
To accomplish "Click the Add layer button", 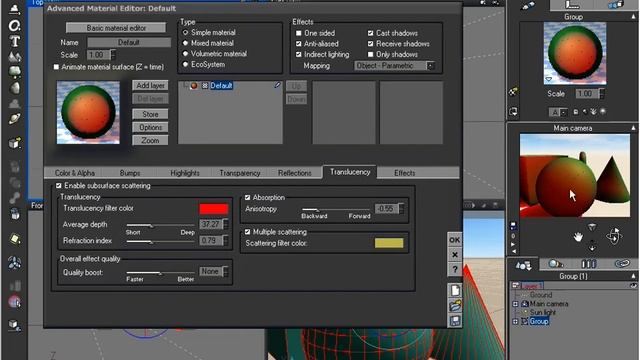I will pos(150,85).
